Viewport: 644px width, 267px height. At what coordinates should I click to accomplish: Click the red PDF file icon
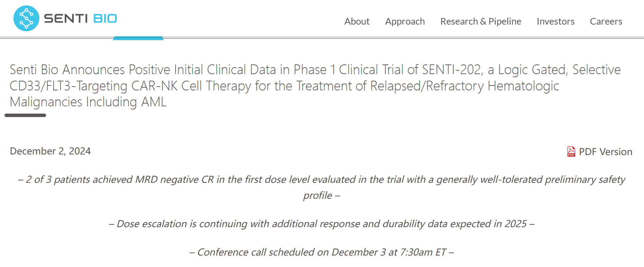point(571,152)
